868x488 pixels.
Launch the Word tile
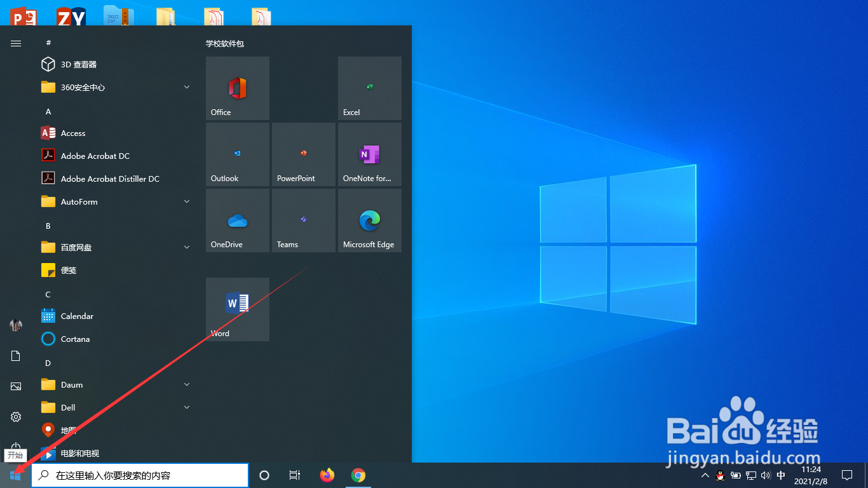coord(238,309)
